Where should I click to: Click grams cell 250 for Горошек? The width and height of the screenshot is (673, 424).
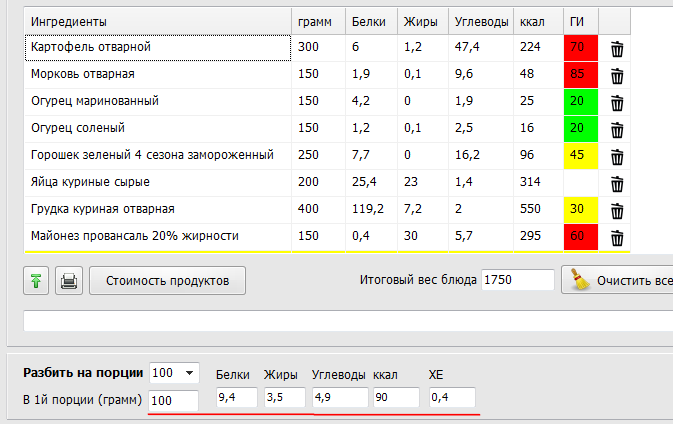pos(318,156)
